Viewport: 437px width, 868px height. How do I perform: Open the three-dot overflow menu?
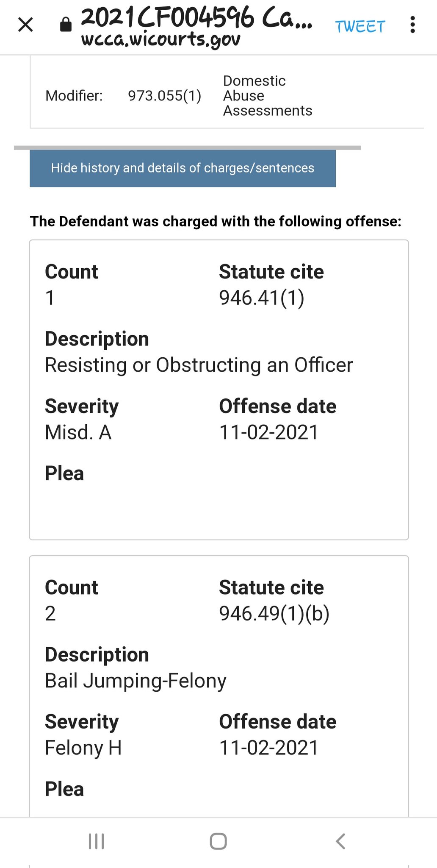412,25
